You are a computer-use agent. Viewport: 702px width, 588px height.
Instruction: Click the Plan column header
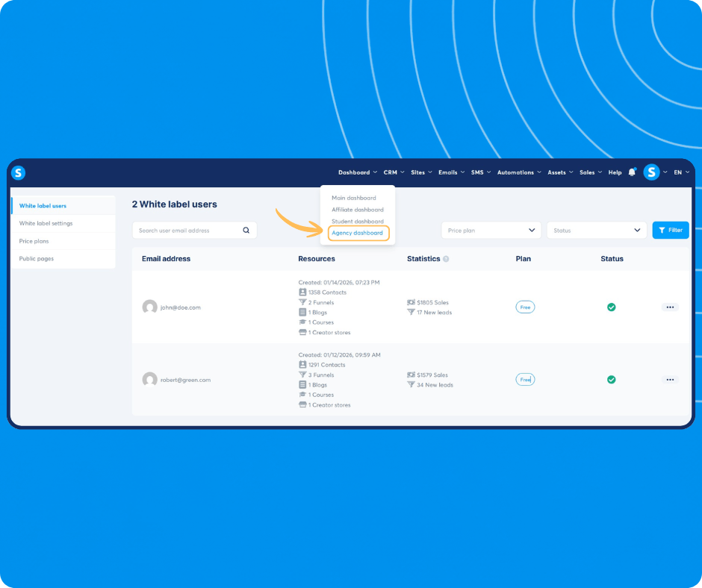[x=523, y=259]
